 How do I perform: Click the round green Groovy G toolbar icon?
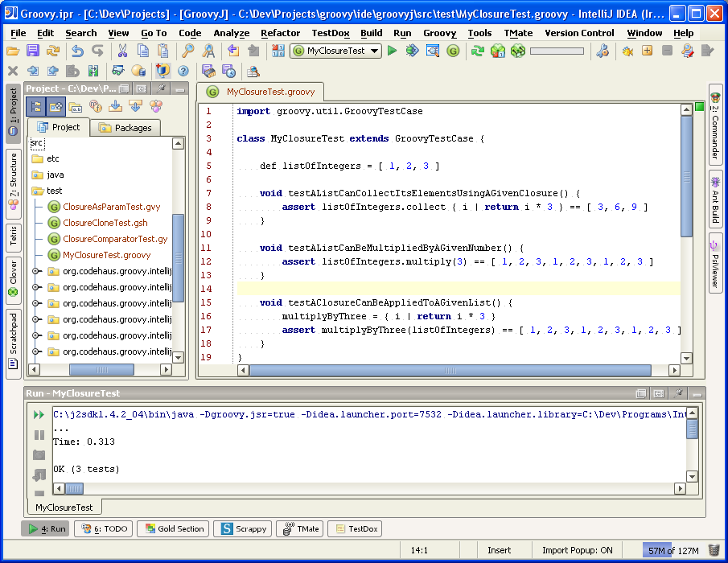(453, 51)
